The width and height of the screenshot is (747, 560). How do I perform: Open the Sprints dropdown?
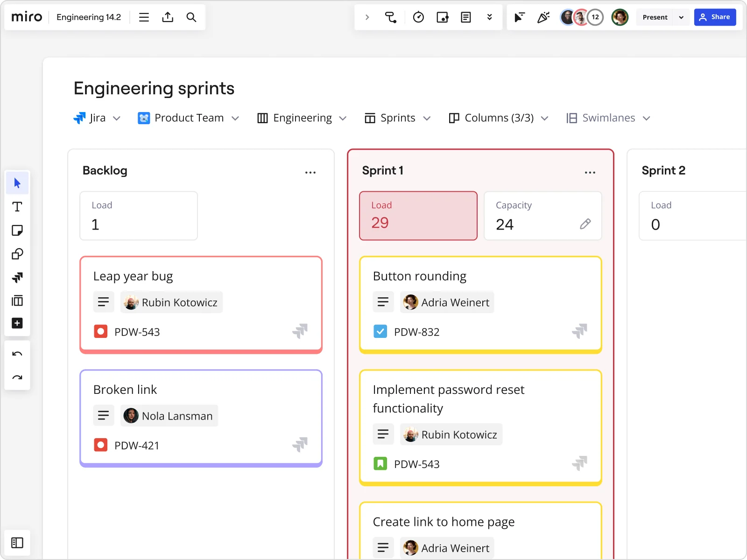point(398,118)
